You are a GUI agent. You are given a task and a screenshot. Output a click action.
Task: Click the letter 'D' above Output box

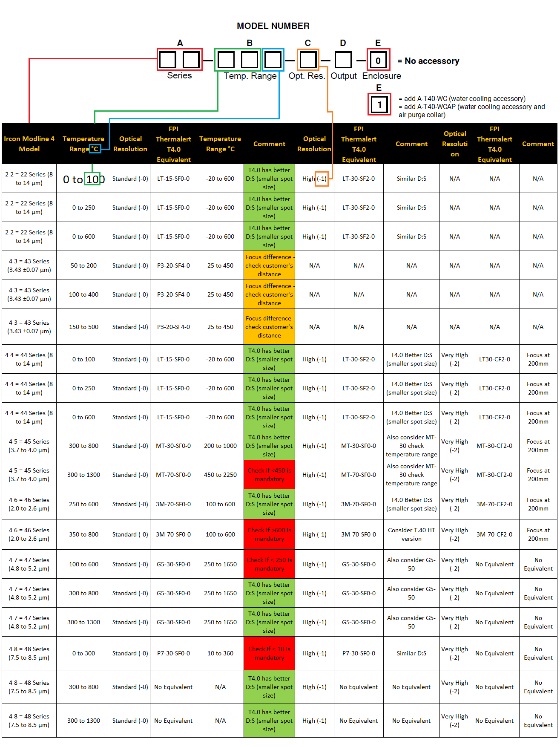343,43
